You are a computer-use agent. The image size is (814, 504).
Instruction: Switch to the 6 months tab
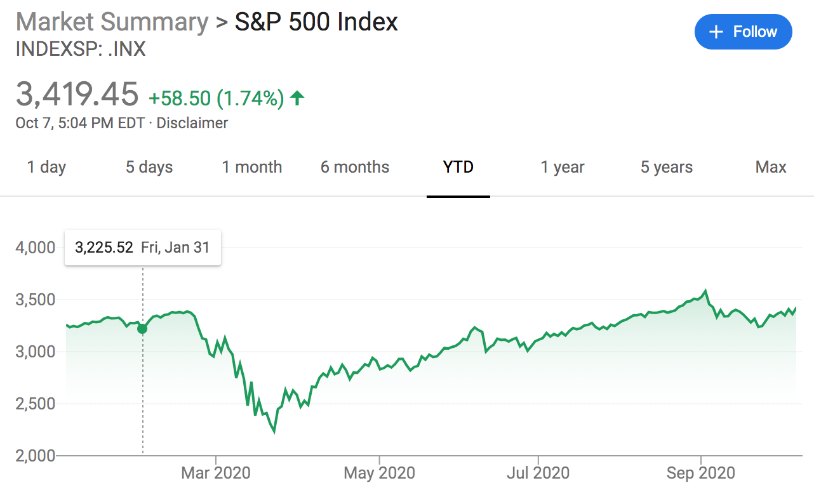[x=355, y=168]
